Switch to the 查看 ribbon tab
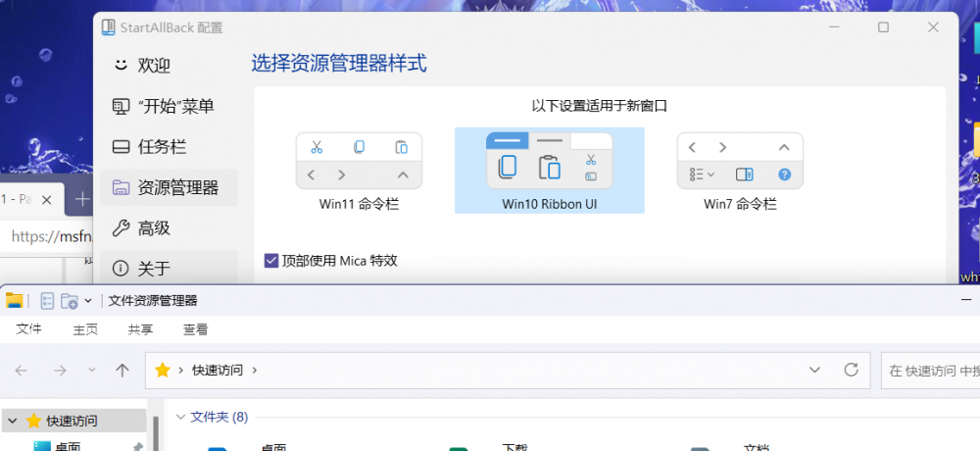 tap(195, 329)
